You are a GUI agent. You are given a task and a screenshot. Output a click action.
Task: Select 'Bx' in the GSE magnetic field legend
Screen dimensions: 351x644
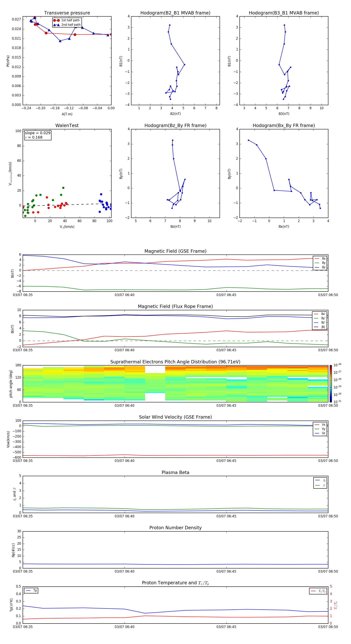(320, 259)
